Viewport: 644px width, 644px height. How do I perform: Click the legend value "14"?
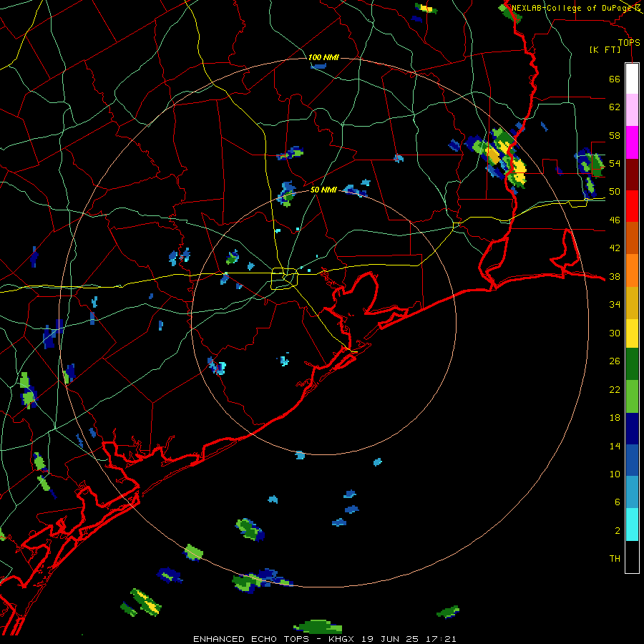point(615,446)
